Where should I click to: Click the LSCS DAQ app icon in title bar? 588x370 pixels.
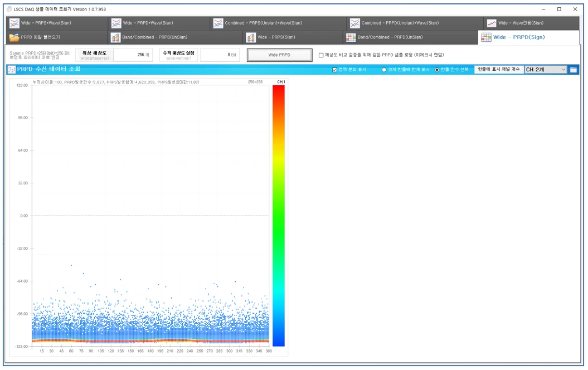9,9
